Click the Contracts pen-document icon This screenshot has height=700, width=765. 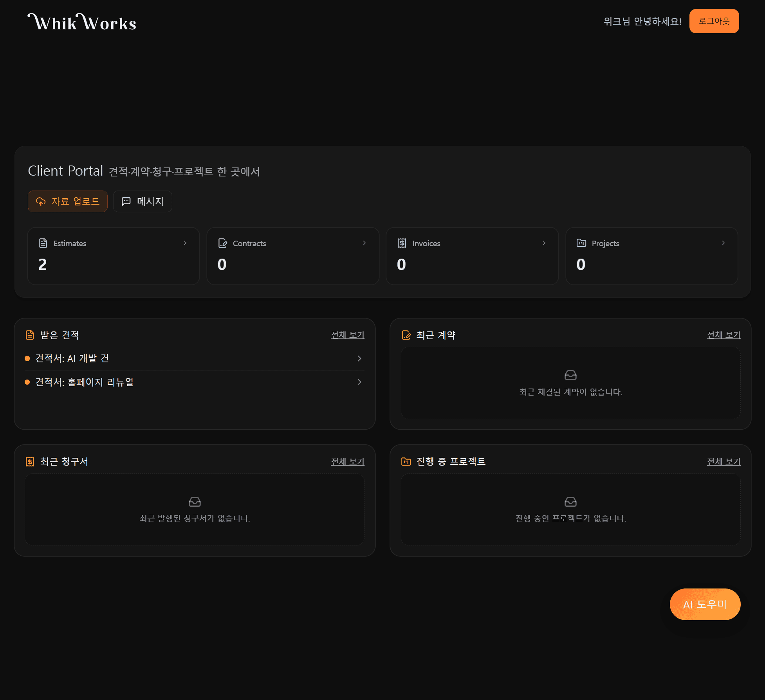222,243
